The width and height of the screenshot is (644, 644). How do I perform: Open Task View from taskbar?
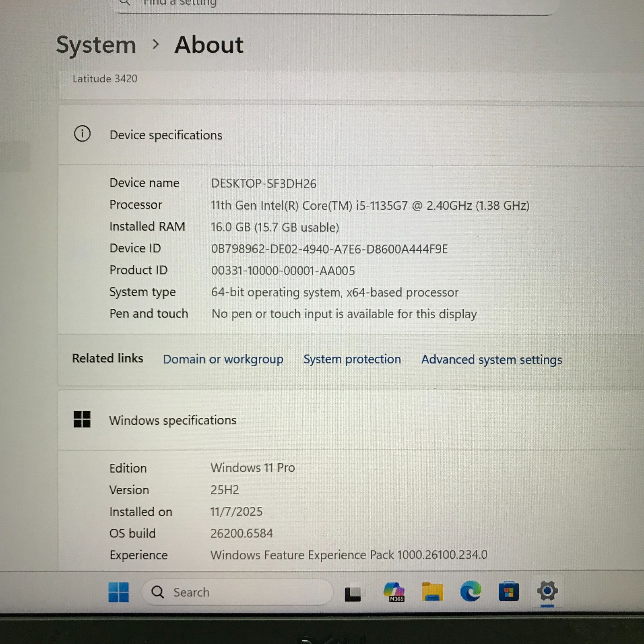353,593
